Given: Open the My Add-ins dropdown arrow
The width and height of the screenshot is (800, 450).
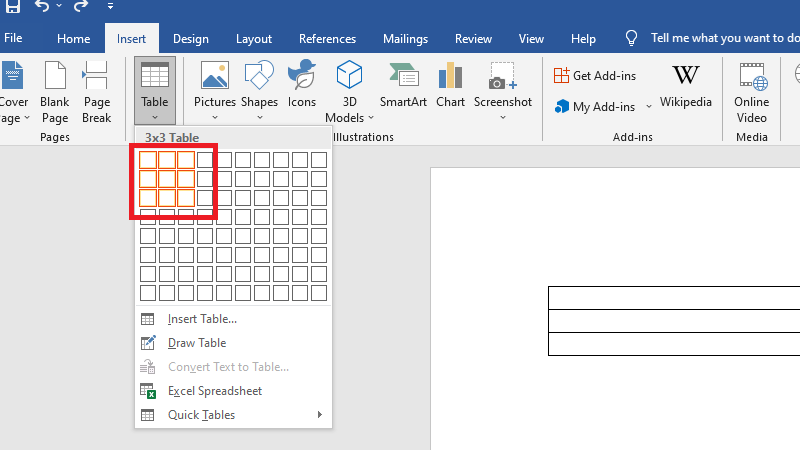Looking at the screenshot, I should [648, 107].
